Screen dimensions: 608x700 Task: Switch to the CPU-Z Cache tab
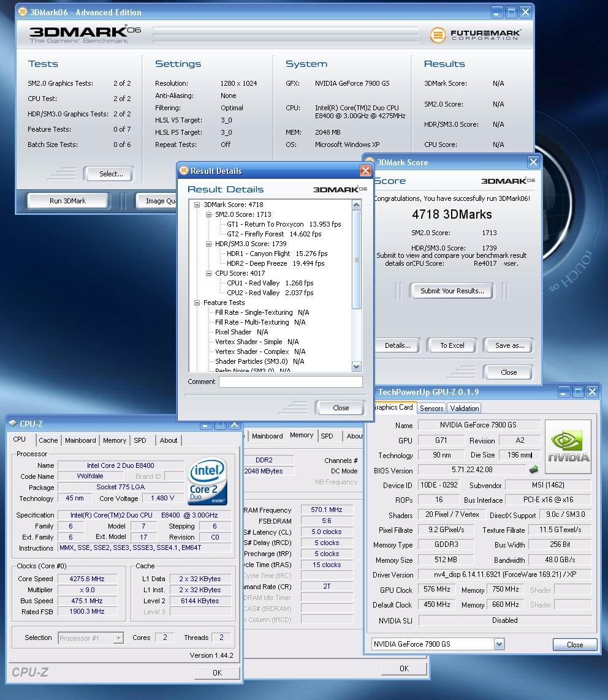pyautogui.click(x=48, y=440)
